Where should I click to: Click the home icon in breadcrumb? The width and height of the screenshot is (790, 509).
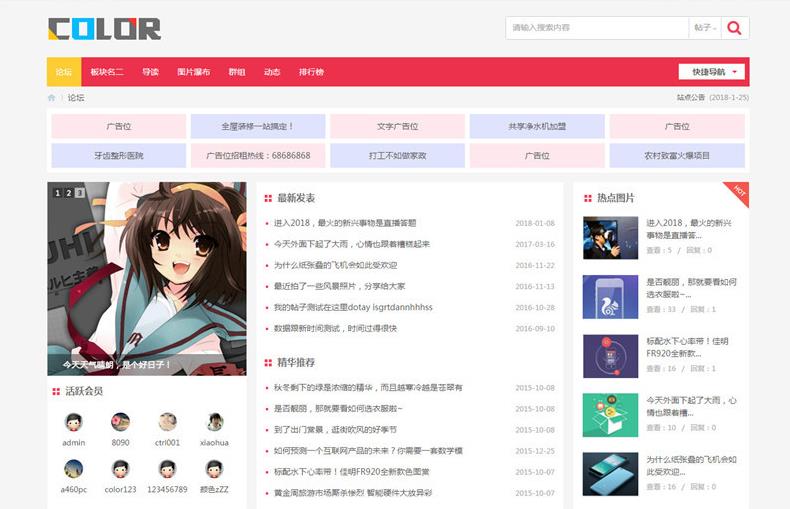51,98
